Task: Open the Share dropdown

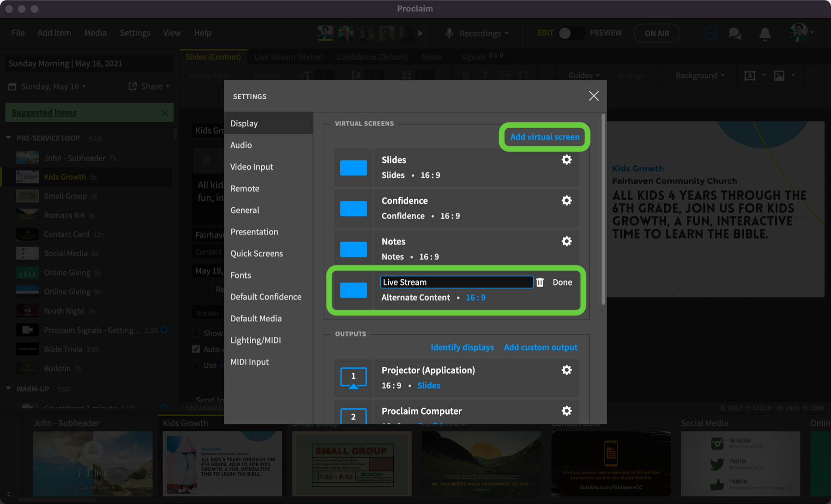Action: (x=150, y=86)
